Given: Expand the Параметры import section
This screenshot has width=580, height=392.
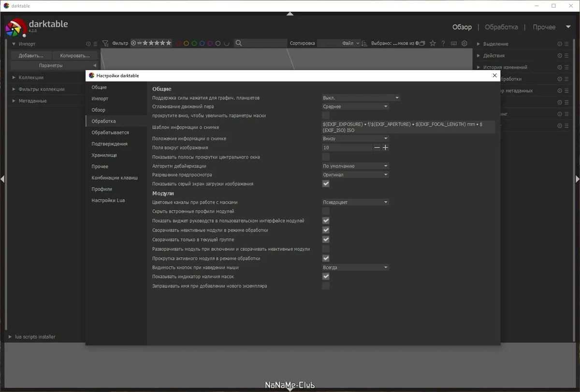Looking at the screenshot, I should tap(54, 65).
